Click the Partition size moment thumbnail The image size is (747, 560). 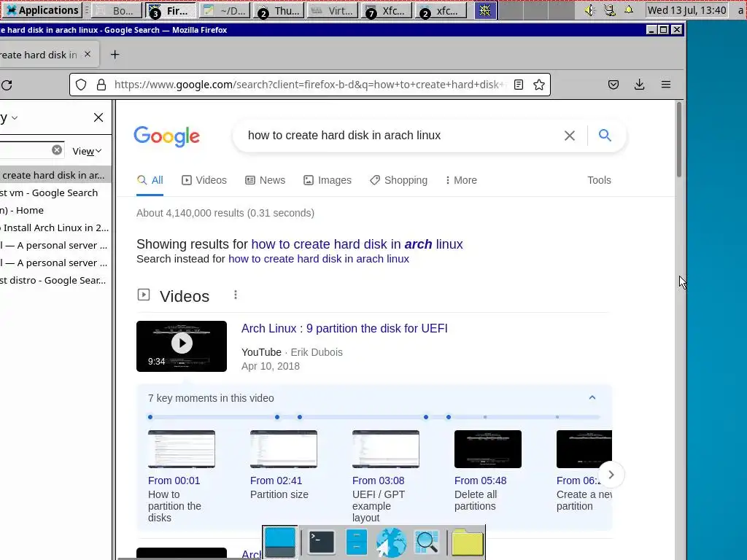(284, 449)
